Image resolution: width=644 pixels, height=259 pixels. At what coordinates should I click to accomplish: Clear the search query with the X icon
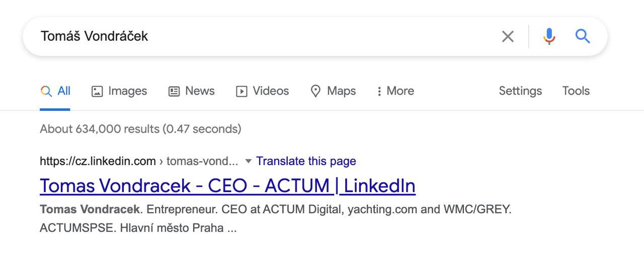pos(508,36)
